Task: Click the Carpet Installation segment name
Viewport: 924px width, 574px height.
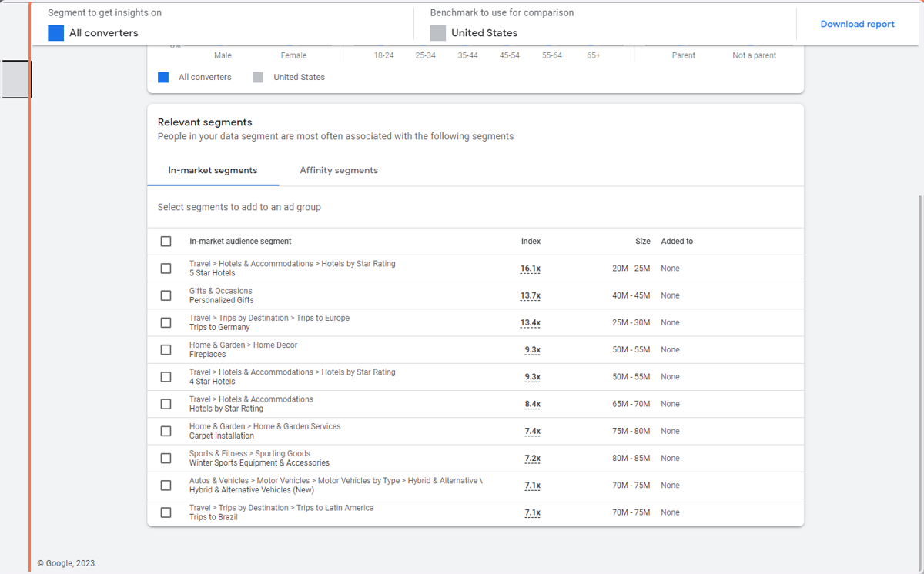Action: 222,436
